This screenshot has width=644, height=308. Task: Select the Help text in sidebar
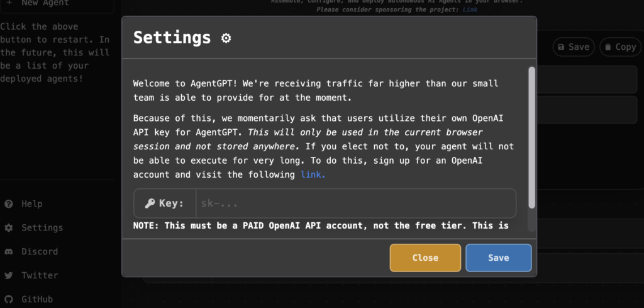pos(32,204)
